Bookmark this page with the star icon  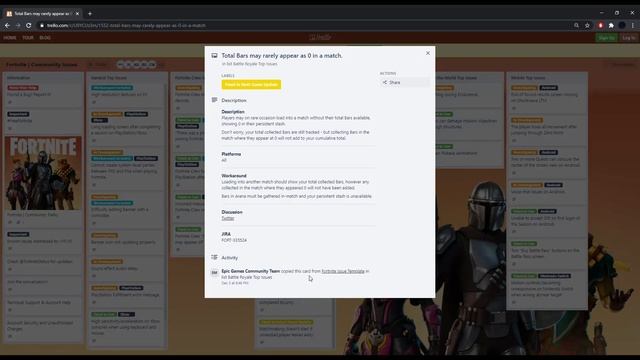tap(587, 25)
